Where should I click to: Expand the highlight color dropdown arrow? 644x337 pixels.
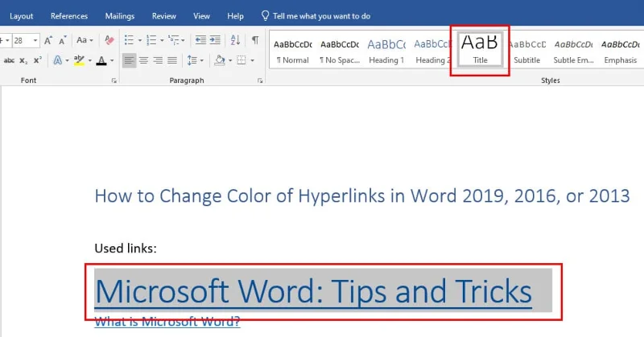[x=90, y=61]
